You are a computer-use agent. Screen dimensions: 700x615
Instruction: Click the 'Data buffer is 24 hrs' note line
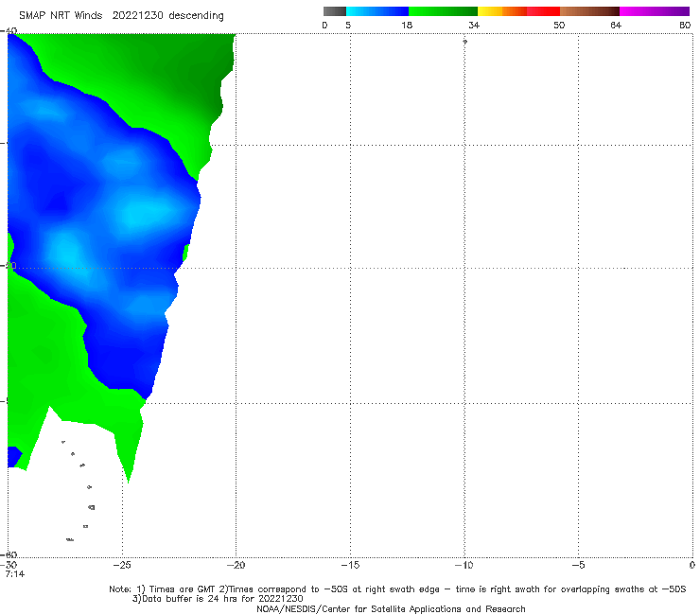click(218, 599)
